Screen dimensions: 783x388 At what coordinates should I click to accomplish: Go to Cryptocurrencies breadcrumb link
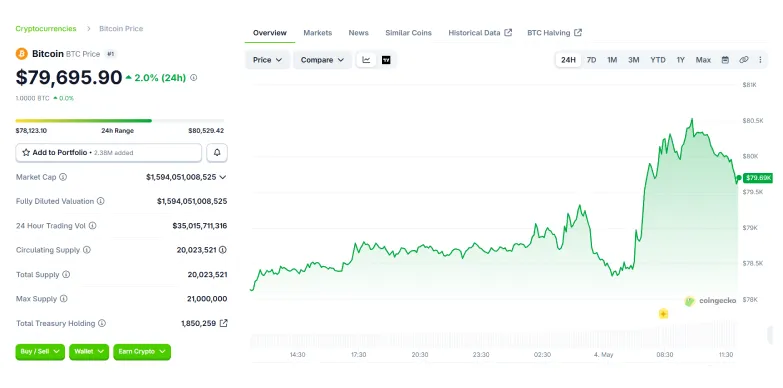(x=46, y=28)
